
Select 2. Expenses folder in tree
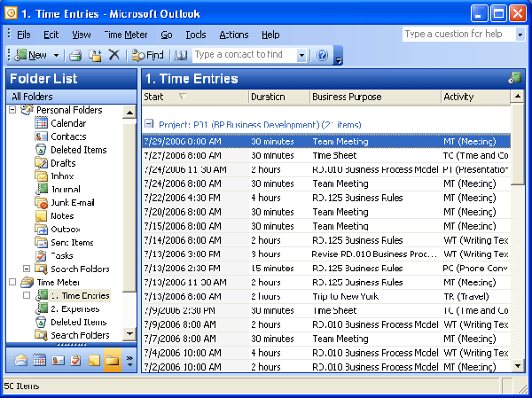74,308
